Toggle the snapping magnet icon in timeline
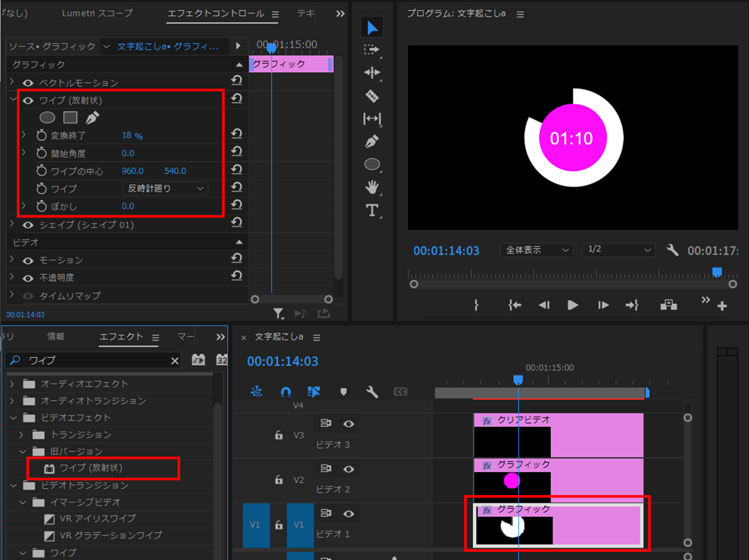This screenshot has height=560, width=749. [x=285, y=392]
